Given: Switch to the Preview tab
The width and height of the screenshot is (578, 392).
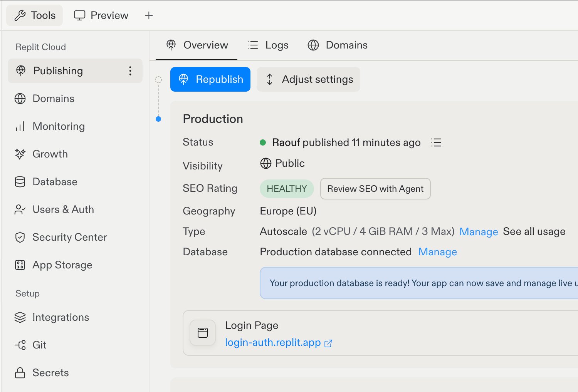Looking at the screenshot, I should pos(101,15).
